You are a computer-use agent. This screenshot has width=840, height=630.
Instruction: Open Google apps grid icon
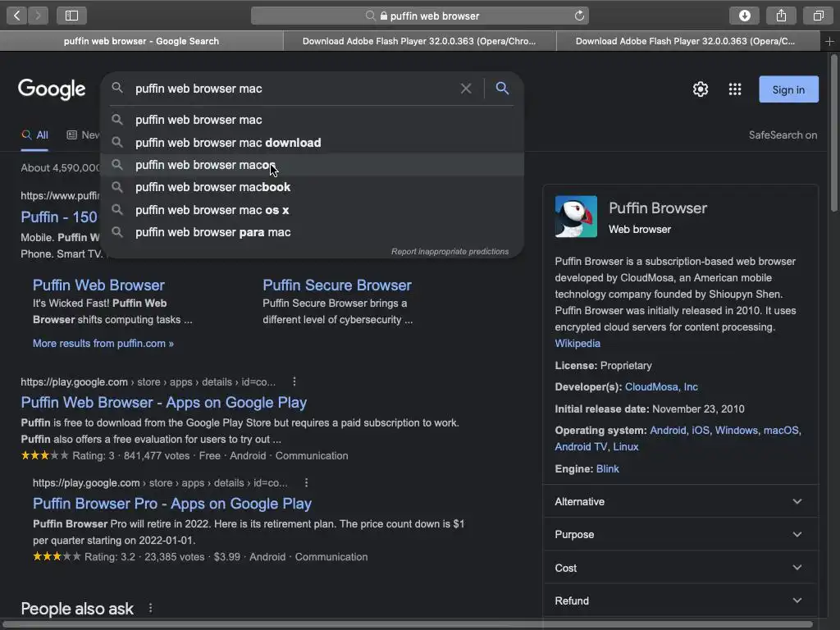pyautogui.click(x=735, y=89)
